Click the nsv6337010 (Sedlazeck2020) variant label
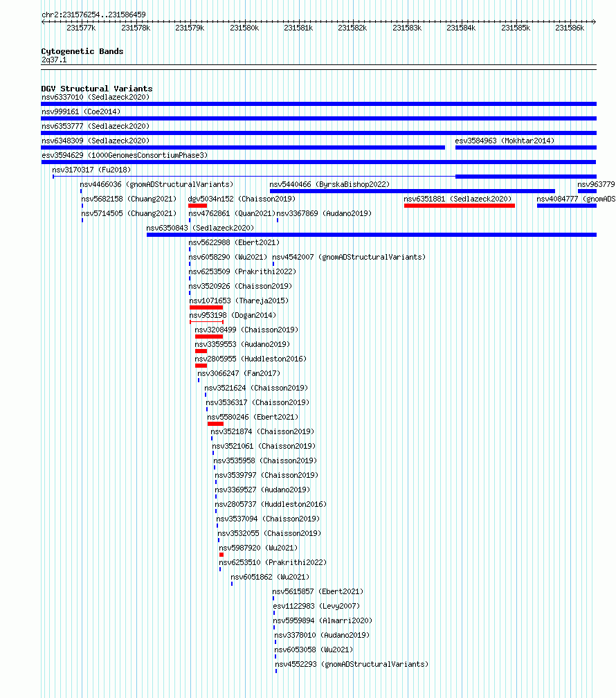The width and height of the screenshot is (616, 698). [x=96, y=97]
